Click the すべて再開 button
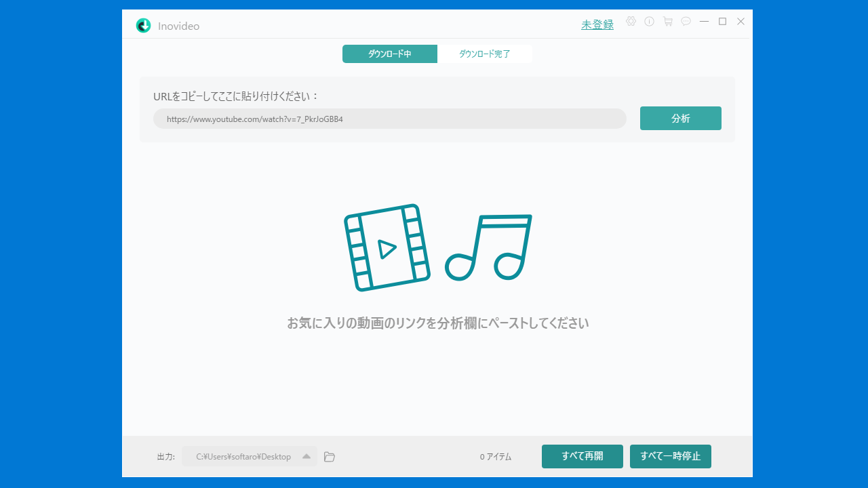The height and width of the screenshot is (488, 868). click(x=583, y=456)
